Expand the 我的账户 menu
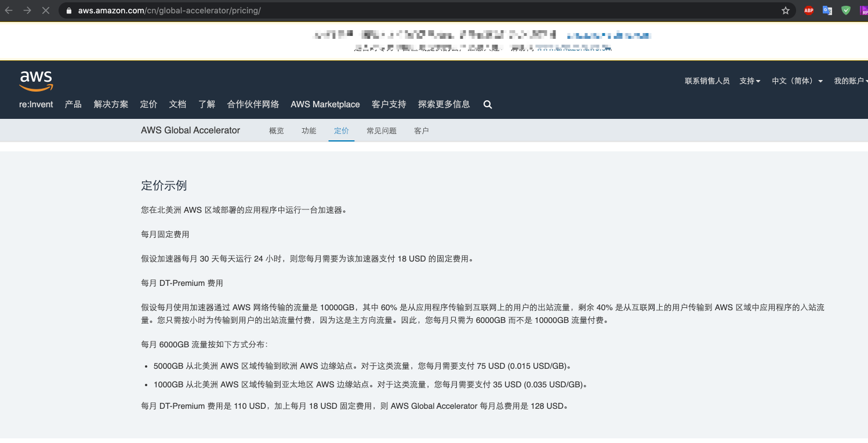The width and height of the screenshot is (868, 443). click(x=851, y=81)
